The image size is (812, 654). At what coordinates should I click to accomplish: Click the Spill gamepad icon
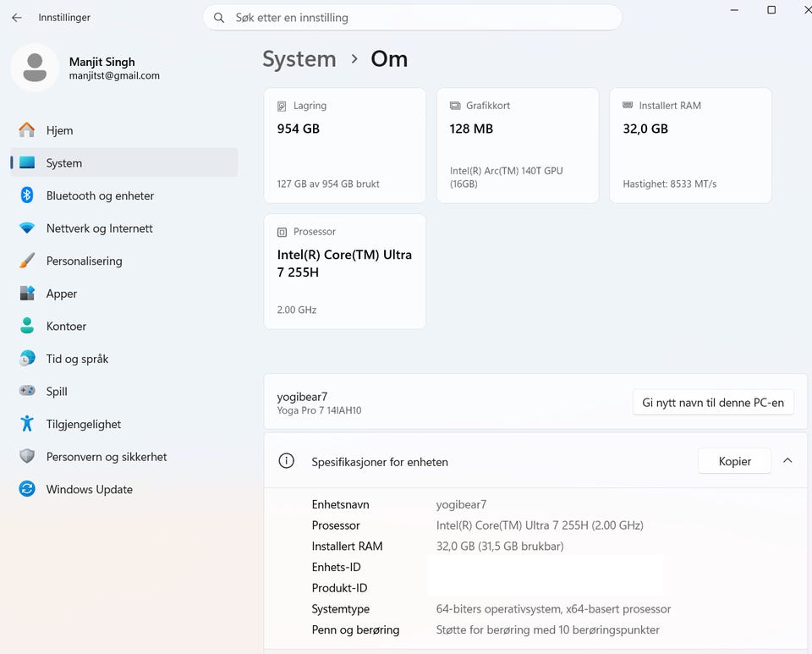click(27, 390)
